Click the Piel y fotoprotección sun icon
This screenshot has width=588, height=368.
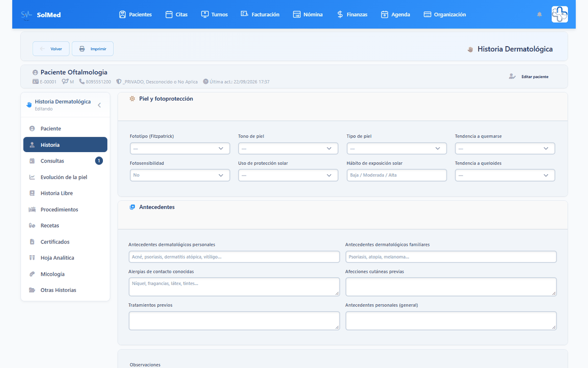[132, 99]
